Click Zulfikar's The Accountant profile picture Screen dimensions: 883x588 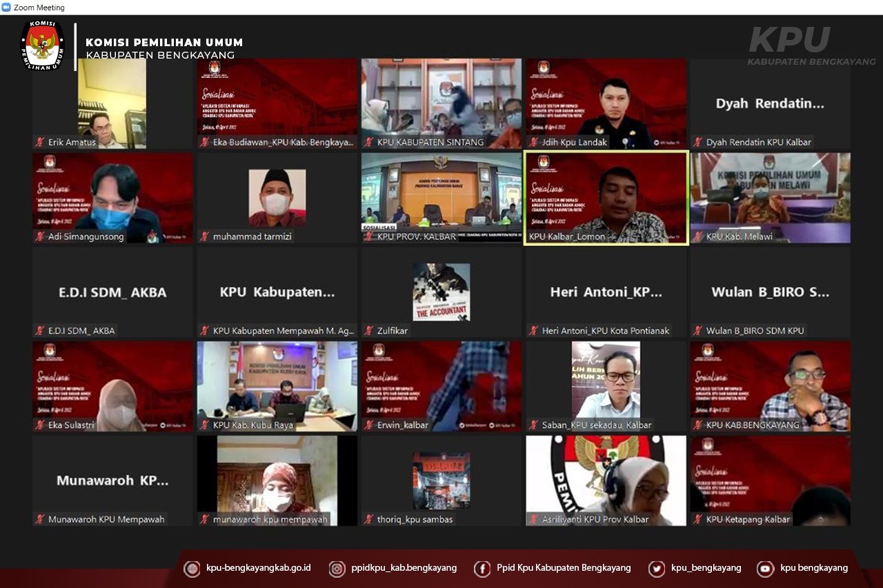pos(441,292)
